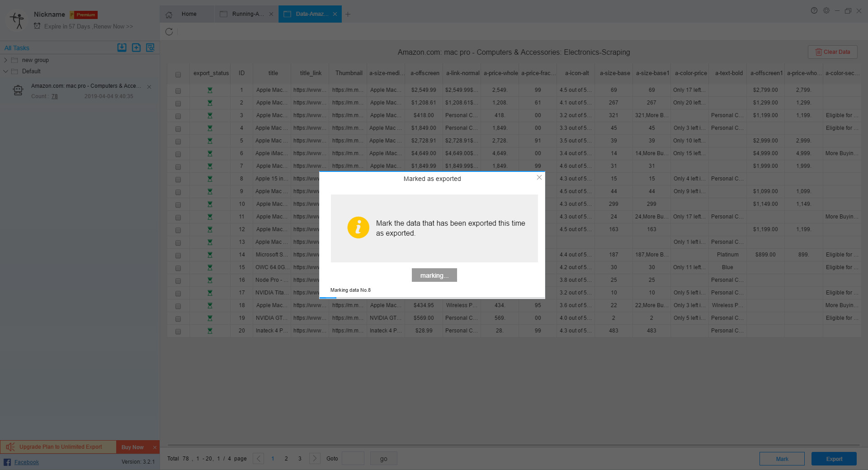Check the checkbox for row ID 5

[178, 142]
